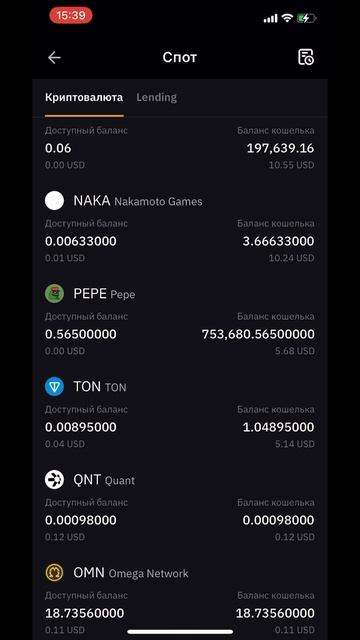Tap OMN wallet balance 18.73560000
Image resolution: width=360 pixels, height=640 pixels.
coord(275,613)
